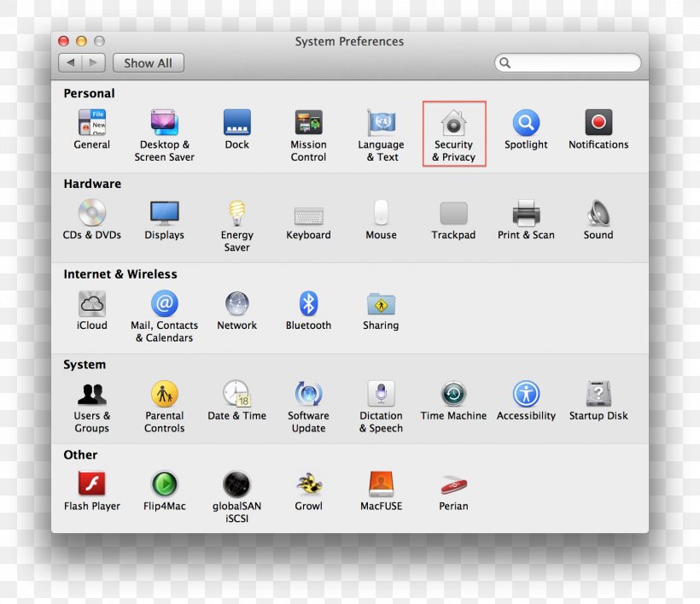Click the Show All button
Image resolution: width=700 pixels, height=604 pixels.
pos(149,63)
